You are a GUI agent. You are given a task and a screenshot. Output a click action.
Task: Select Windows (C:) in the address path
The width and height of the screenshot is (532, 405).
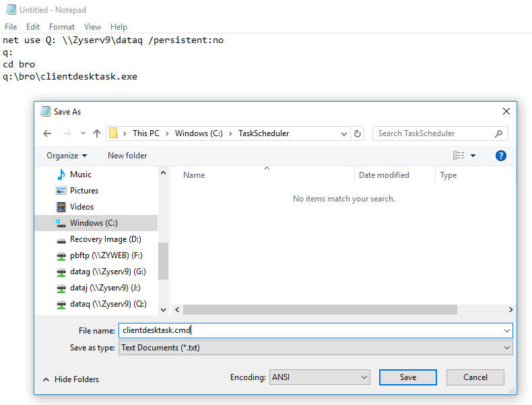point(199,133)
